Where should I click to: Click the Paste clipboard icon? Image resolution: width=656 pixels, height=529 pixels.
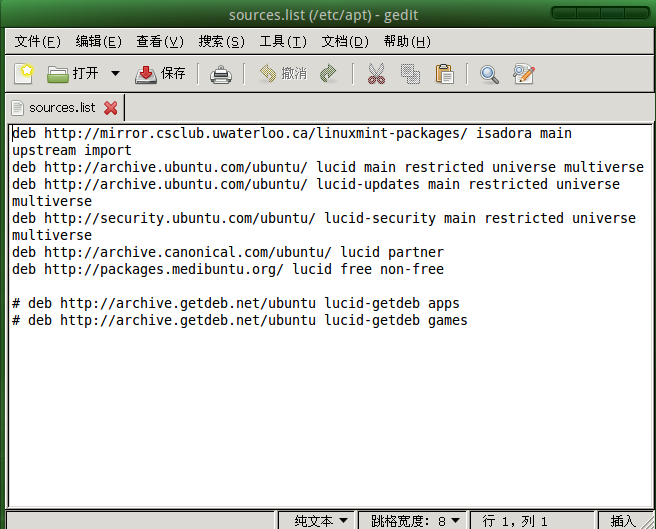(x=444, y=74)
